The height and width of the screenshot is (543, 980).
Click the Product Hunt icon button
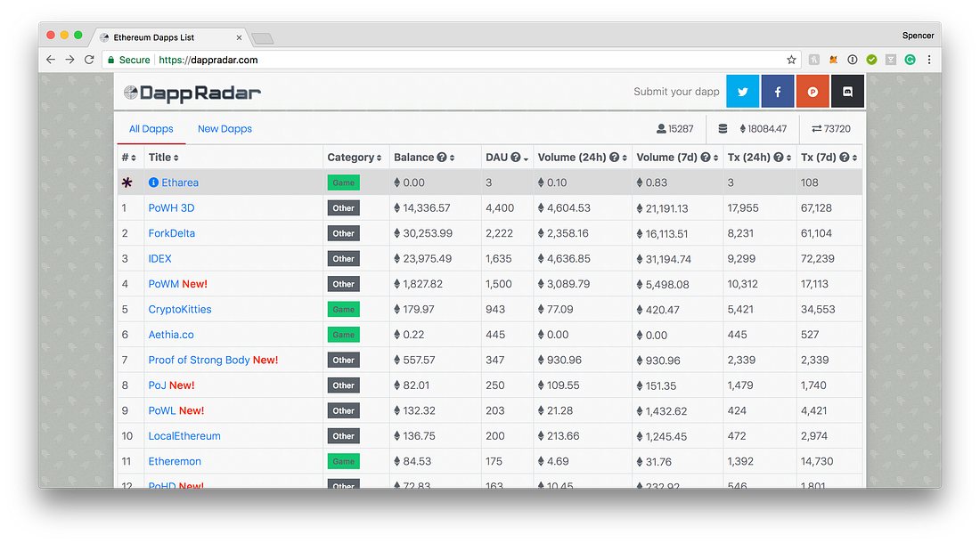tap(813, 92)
